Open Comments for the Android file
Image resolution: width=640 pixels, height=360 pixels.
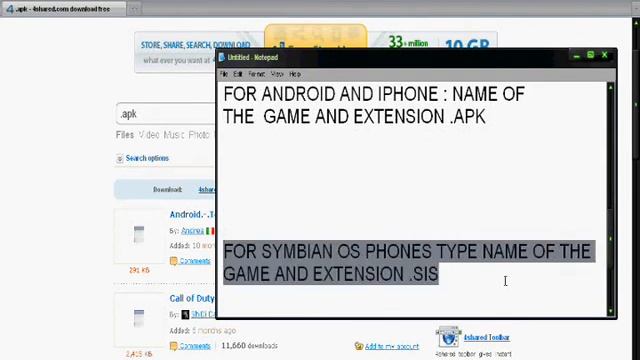[x=195, y=261]
